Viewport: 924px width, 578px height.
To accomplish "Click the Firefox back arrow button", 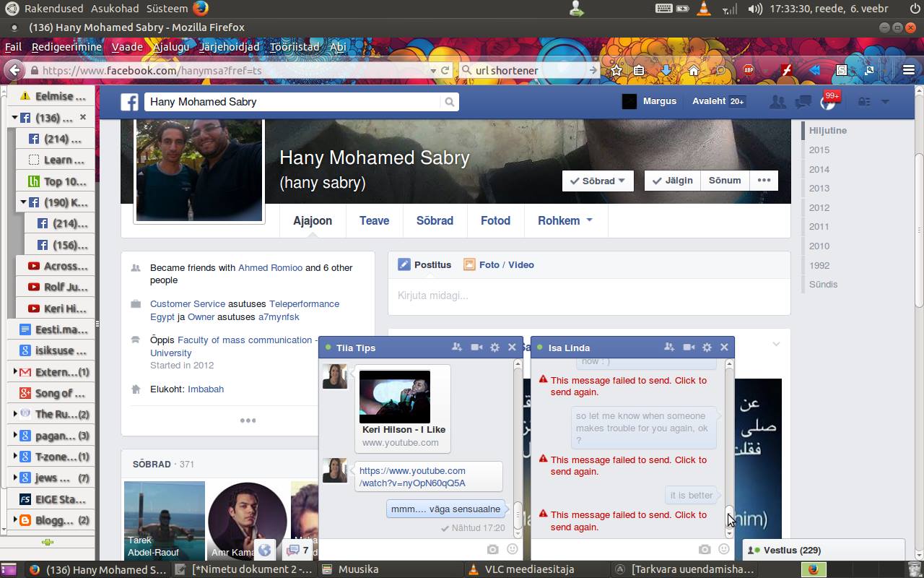I will 14,70.
